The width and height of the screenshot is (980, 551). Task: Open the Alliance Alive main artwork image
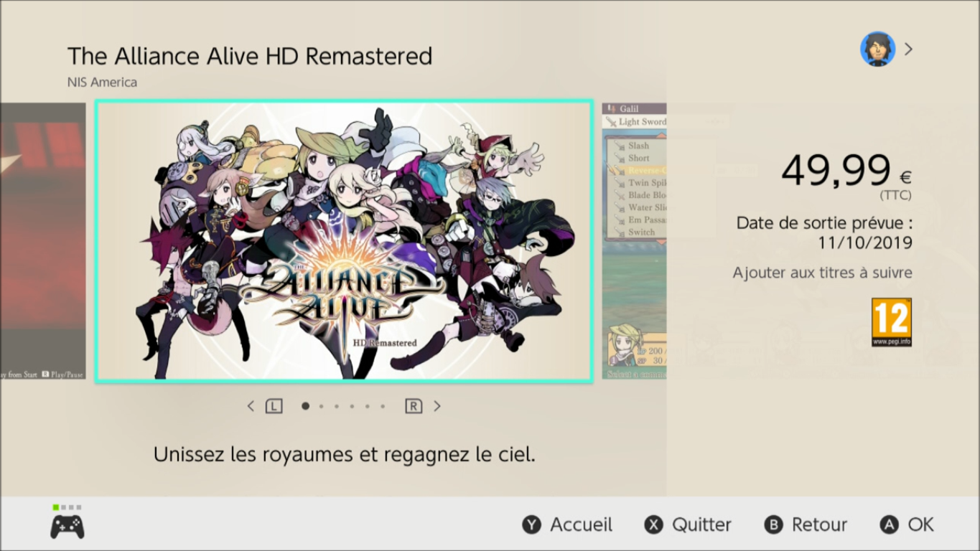point(344,241)
